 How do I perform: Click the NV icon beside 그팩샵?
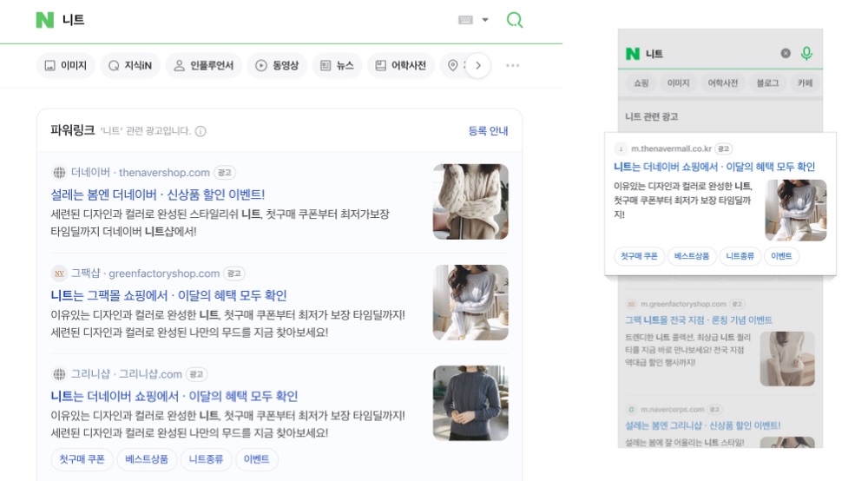coord(59,273)
